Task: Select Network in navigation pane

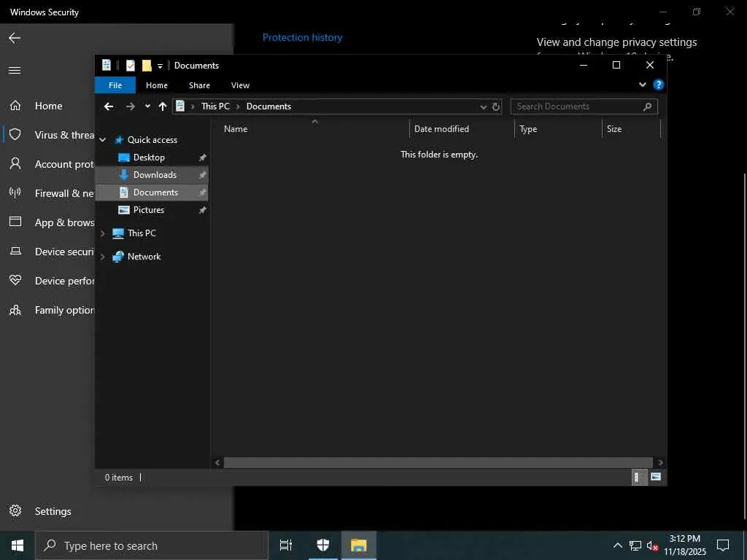Action: 144,257
